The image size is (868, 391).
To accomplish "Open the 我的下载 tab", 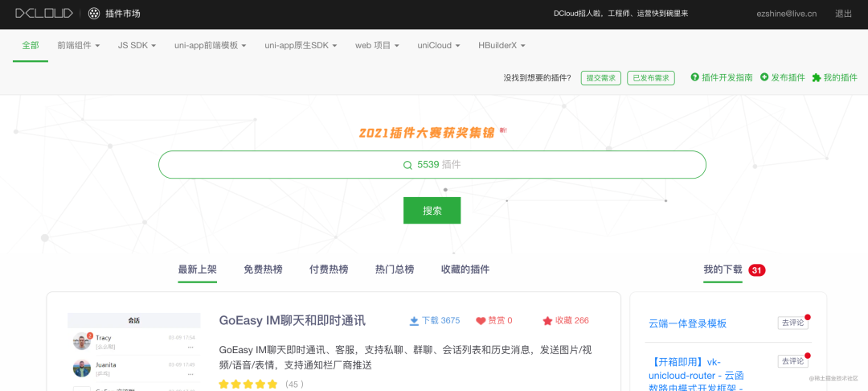I will (x=723, y=270).
